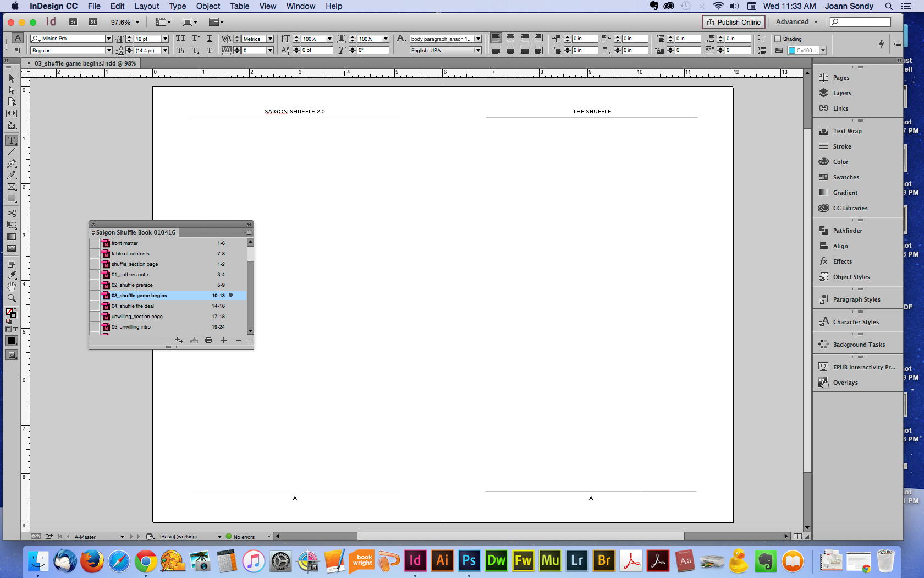Select the Eyedropper tool
The height and width of the screenshot is (578, 924).
(12, 275)
